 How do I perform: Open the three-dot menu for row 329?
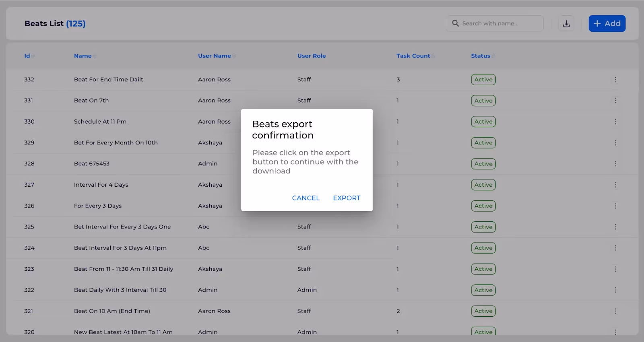(615, 143)
